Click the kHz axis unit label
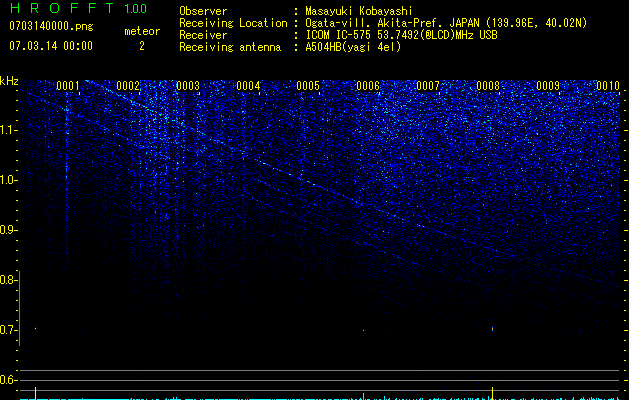 click(9, 81)
